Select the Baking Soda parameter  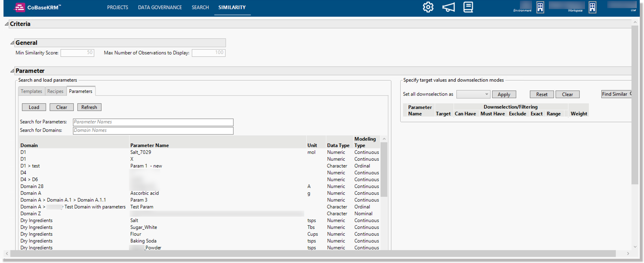200,241
